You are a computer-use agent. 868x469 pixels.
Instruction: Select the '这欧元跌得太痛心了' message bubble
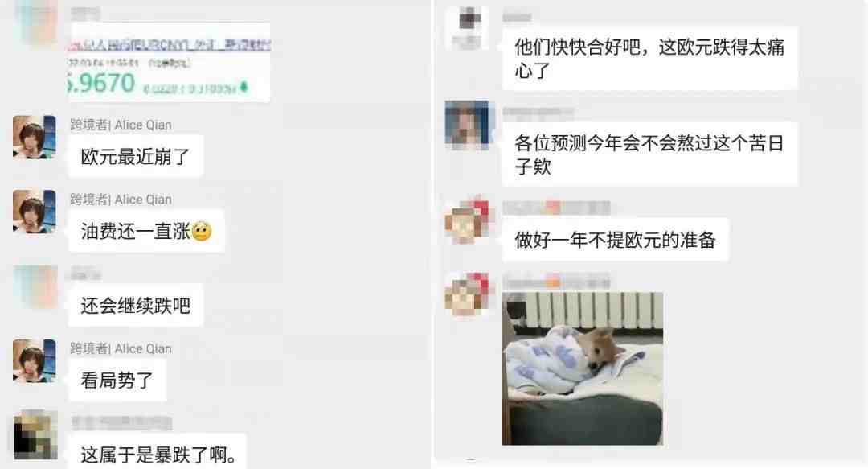click(x=650, y=58)
